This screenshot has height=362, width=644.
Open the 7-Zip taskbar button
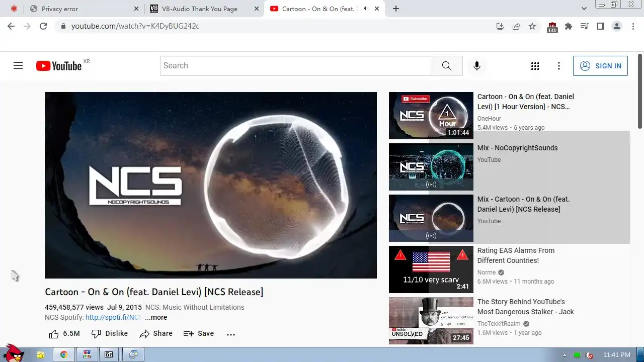(109, 354)
